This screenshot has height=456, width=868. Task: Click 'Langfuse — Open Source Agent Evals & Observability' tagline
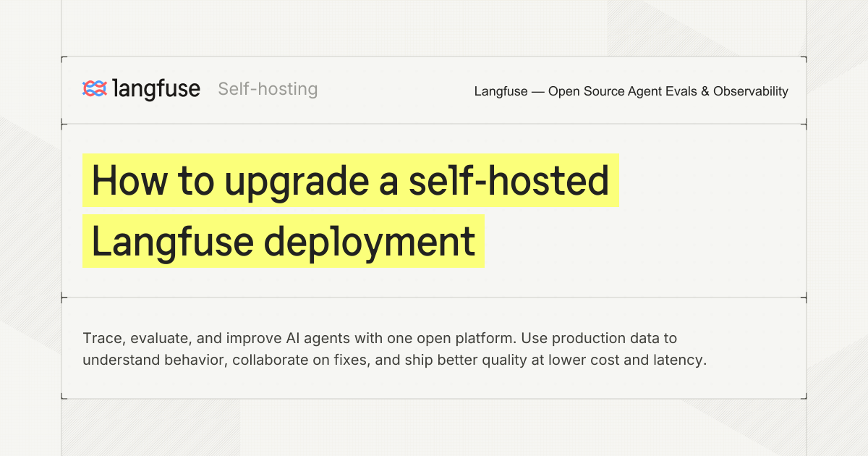tap(631, 91)
